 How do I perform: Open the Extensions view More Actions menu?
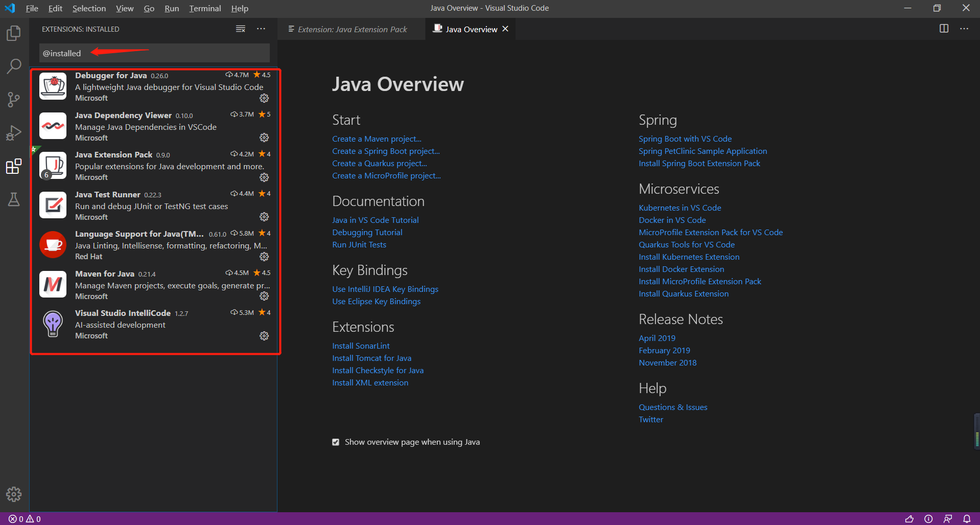[261, 29]
